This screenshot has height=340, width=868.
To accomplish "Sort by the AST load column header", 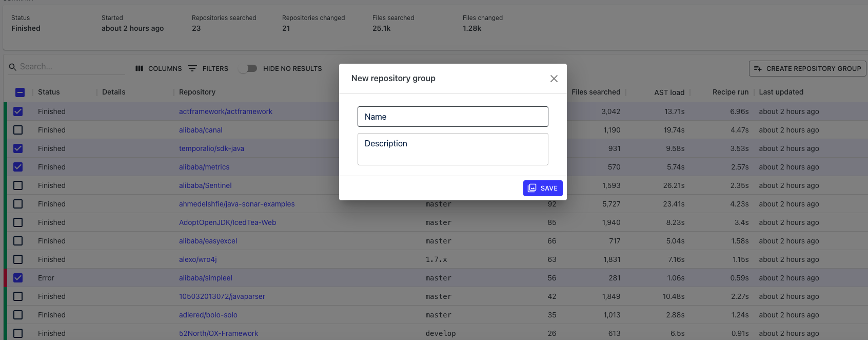I will (x=669, y=92).
